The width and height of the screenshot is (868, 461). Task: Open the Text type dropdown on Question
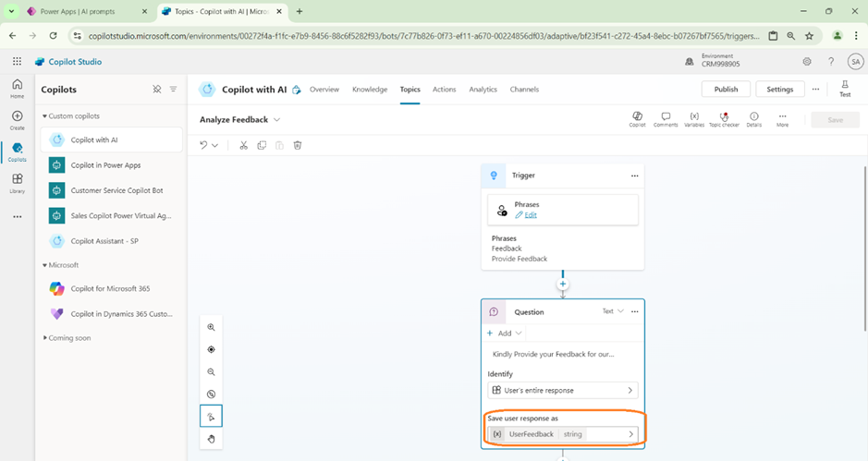point(613,311)
